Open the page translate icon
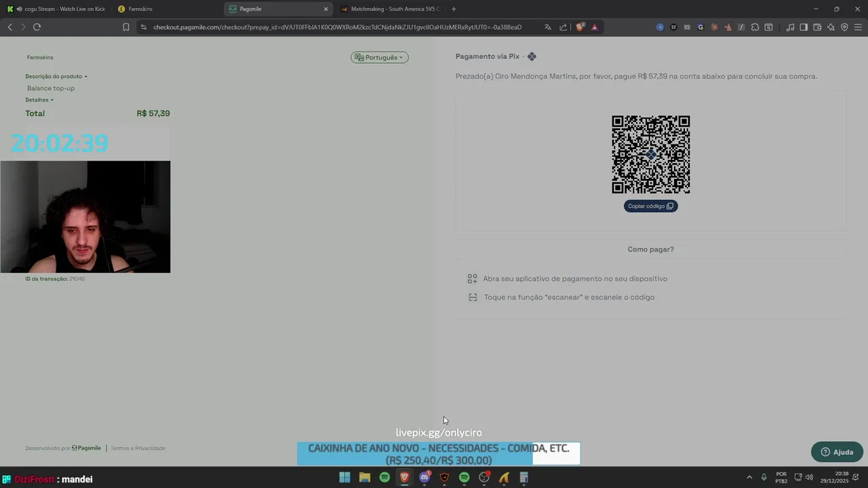Image resolution: width=868 pixels, height=488 pixels. point(547,27)
